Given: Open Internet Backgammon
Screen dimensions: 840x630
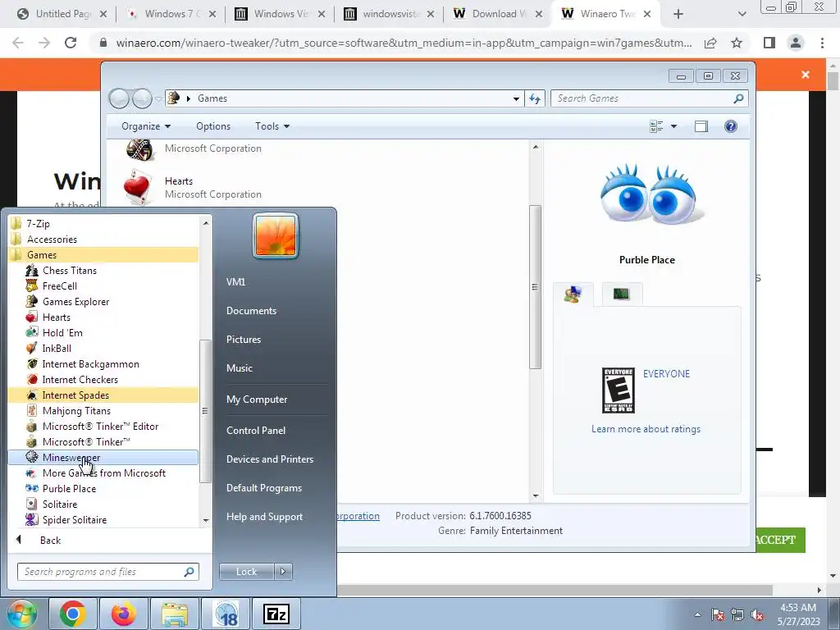Looking at the screenshot, I should (x=90, y=363).
